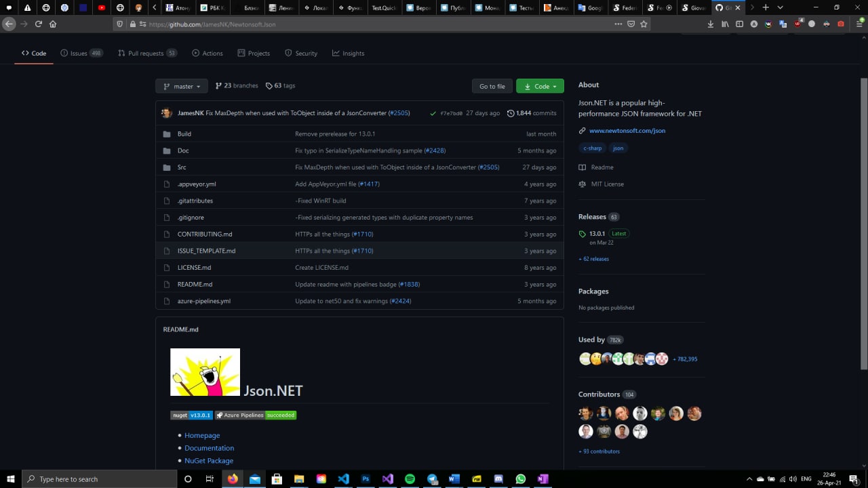Open the LICENSE.md file

pyautogui.click(x=194, y=267)
